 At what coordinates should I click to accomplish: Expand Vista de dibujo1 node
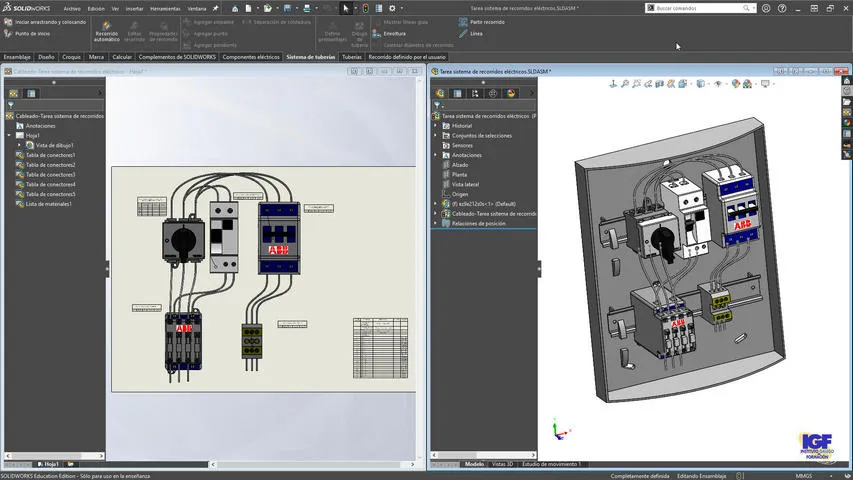click(x=19, y=145)
